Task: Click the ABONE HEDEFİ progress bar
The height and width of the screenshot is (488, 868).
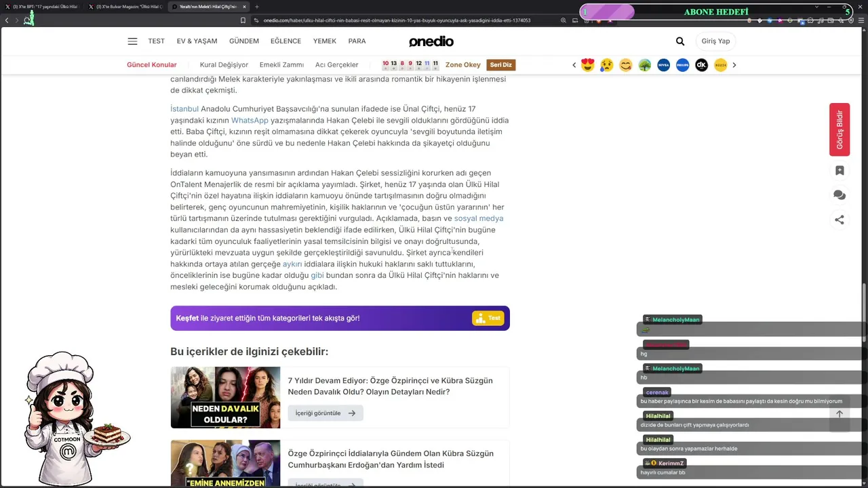Action: point(716,12)
